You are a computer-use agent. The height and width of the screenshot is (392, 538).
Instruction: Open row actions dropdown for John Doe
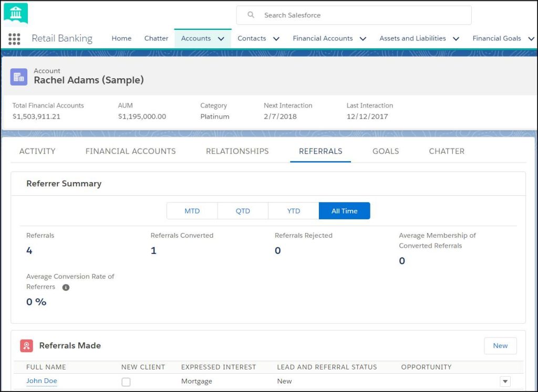click(x=505, y=382)
